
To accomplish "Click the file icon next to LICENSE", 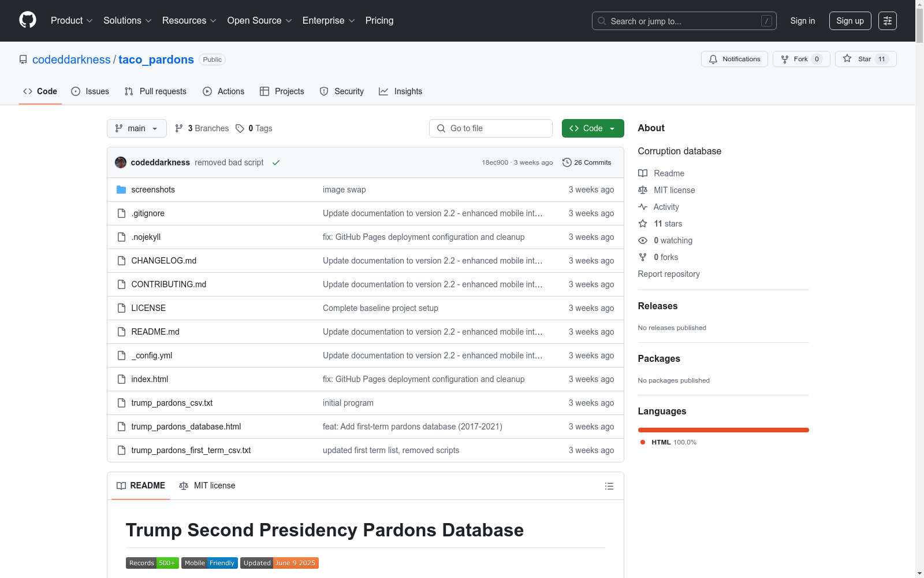I will coord(121,308).
